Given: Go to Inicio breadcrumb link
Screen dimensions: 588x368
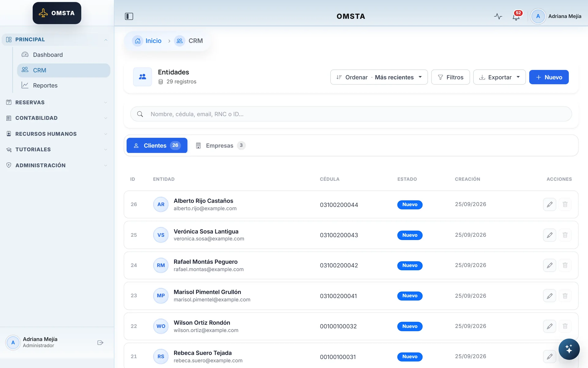Looking at the screenshot, I should point(153,41).
